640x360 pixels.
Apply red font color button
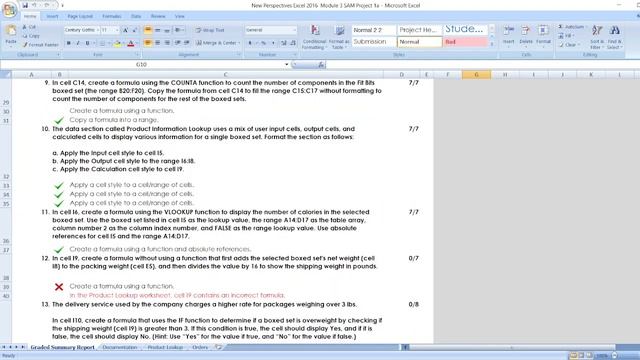[x=131, y=43]
